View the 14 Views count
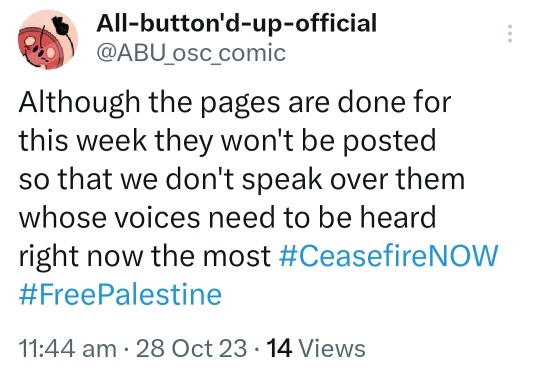Viewport: 540px width, 375px height. [x=316, y=348]
